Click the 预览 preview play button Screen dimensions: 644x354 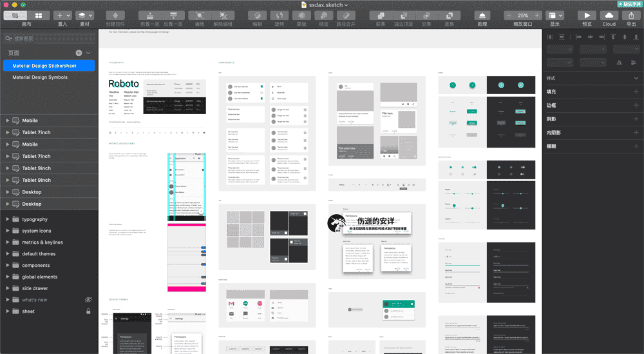587,15
